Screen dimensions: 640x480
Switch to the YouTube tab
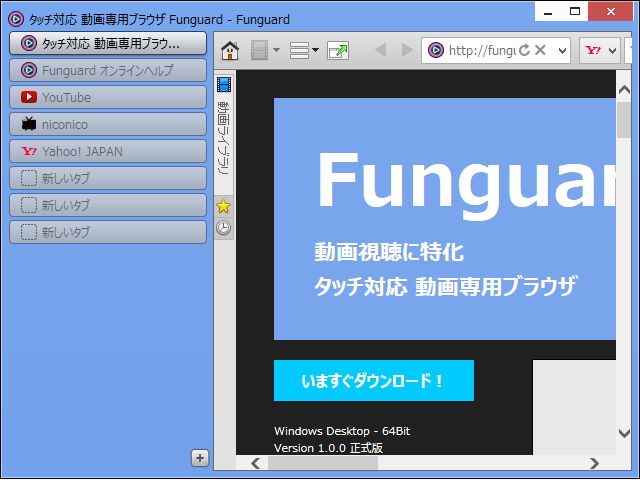108,97
